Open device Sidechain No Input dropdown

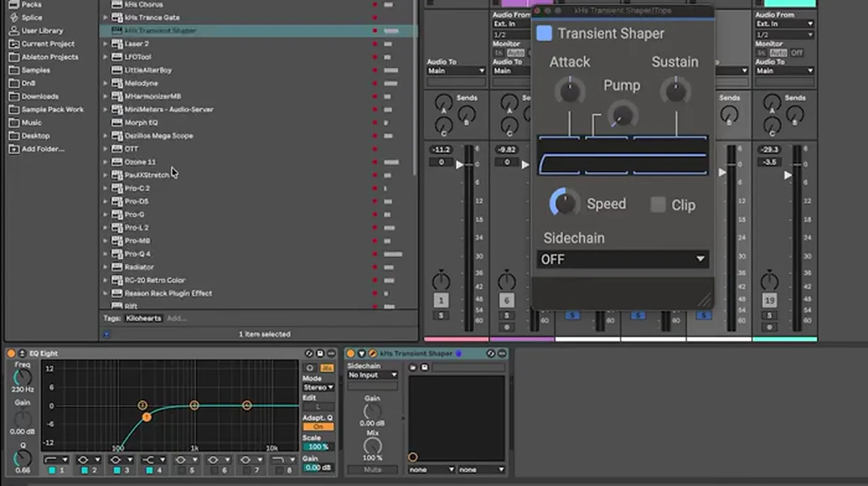coord(372,375)
